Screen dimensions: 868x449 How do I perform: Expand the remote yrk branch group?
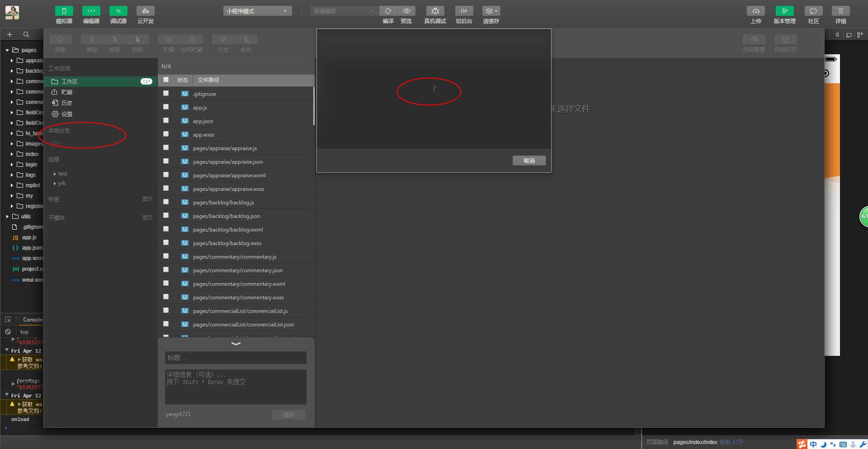click(55, 184)
